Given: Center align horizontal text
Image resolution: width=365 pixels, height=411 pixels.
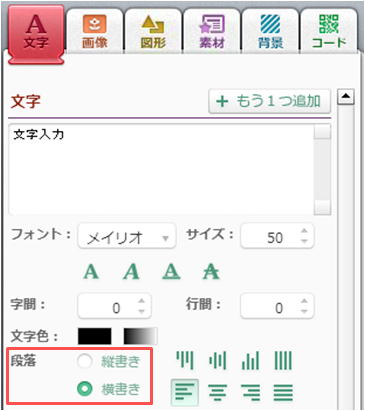Looking at the screenshot, I should [x=217, y=392].
